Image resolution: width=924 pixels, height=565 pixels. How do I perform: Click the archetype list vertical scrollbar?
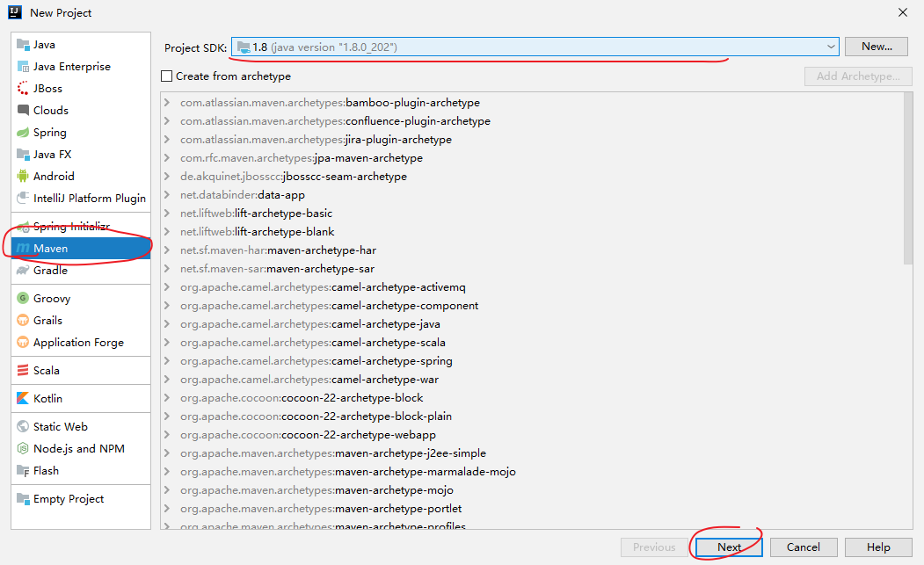[908, 178]
